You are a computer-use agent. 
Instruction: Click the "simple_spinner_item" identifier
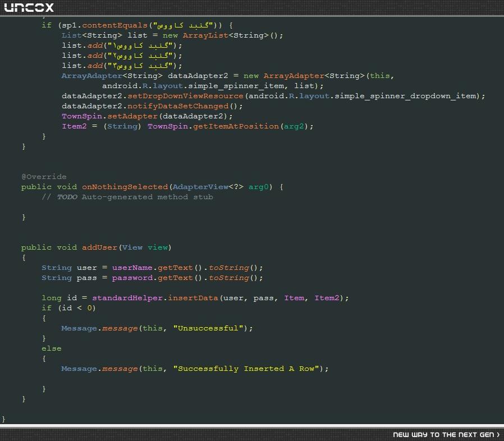click(236, 86)
